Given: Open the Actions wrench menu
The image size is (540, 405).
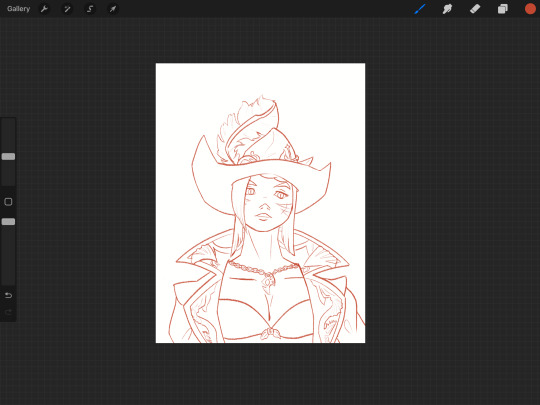Looking at the screenshot, I should pos(44,9).
